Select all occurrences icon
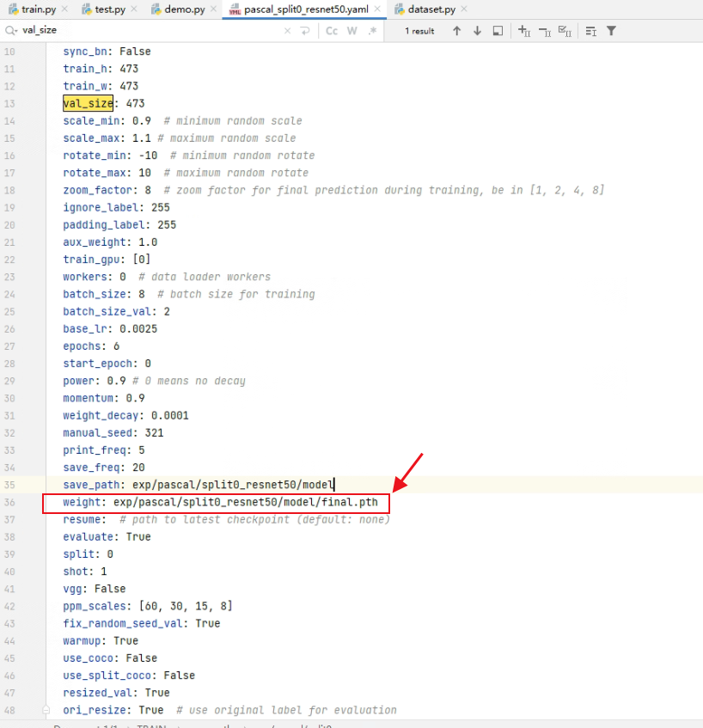The image size is (703, 728). click(x=565, y=31)
